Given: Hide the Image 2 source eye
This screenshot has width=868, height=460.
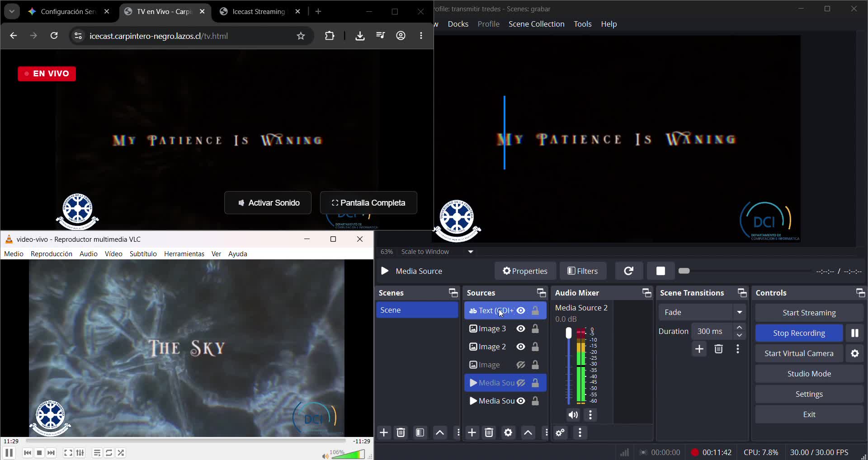Looking at the screenshot, I should point(521,347).
